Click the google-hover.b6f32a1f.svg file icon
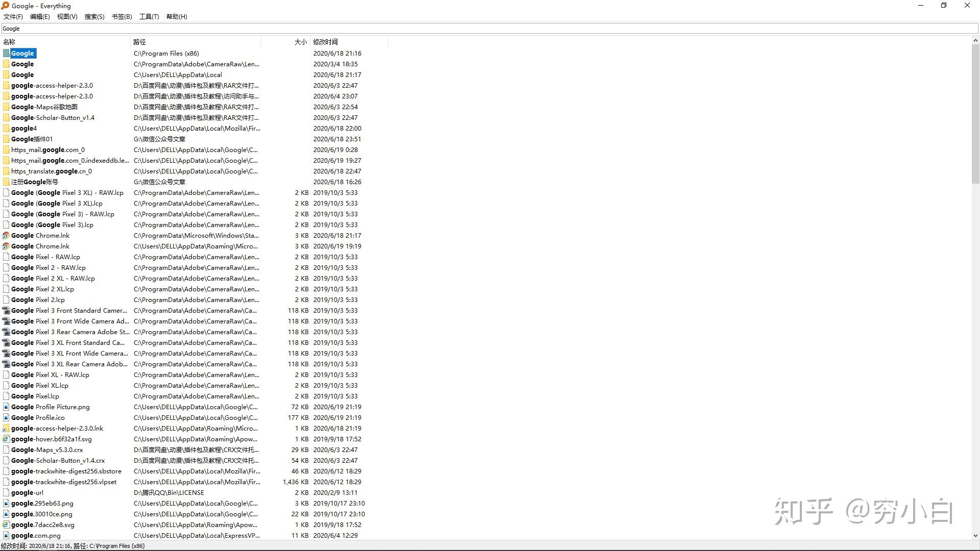Screen dimensions: 980x551 pos(6,439)
